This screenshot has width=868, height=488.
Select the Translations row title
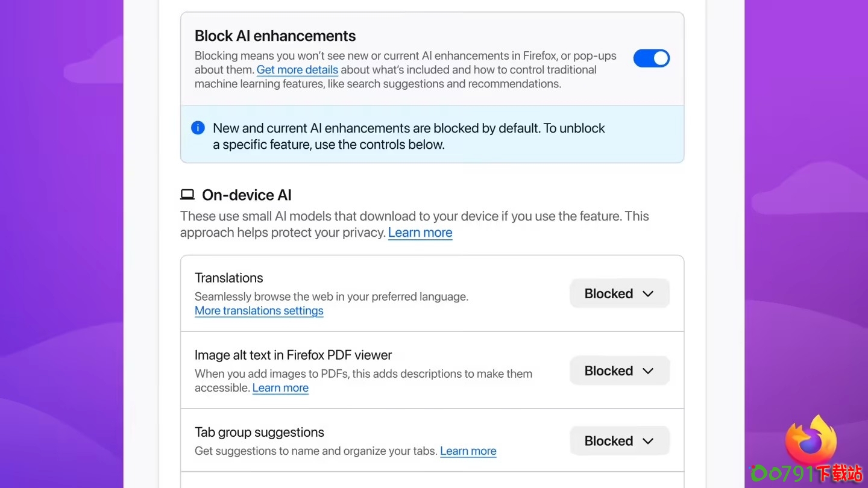click(x=229, y=278)
